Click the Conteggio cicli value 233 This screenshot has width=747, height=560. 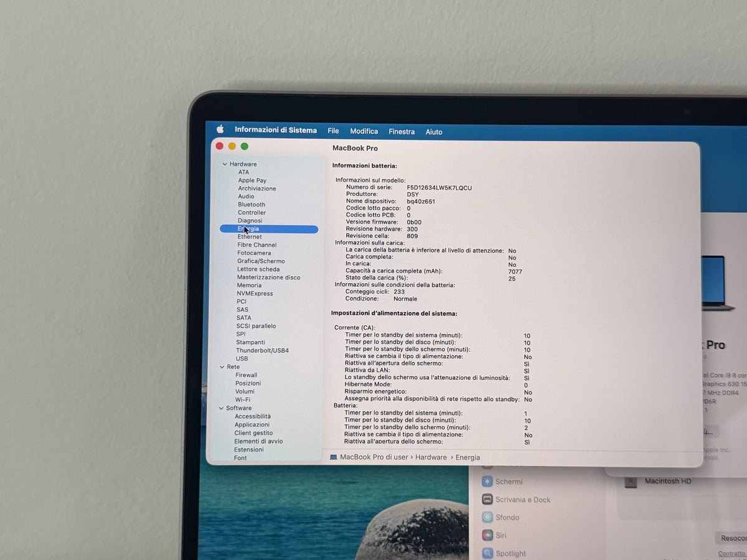coord(399,292)
